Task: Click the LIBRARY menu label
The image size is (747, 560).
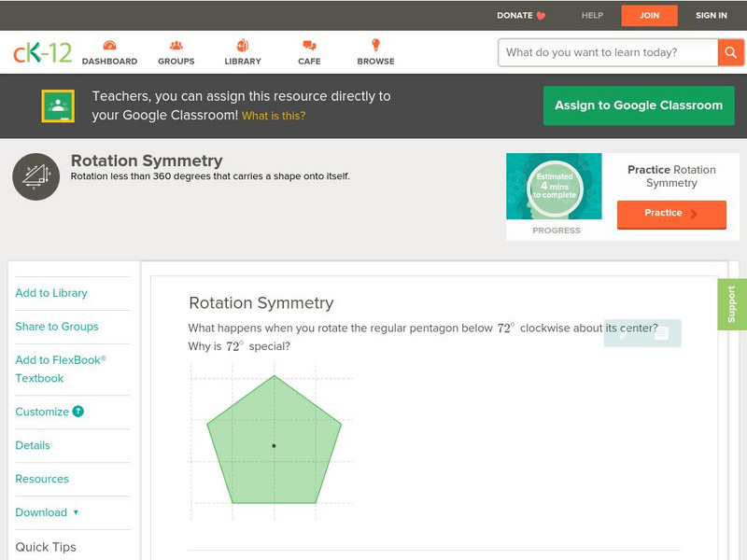Action: pyautogui.click(x=243, y=62)
